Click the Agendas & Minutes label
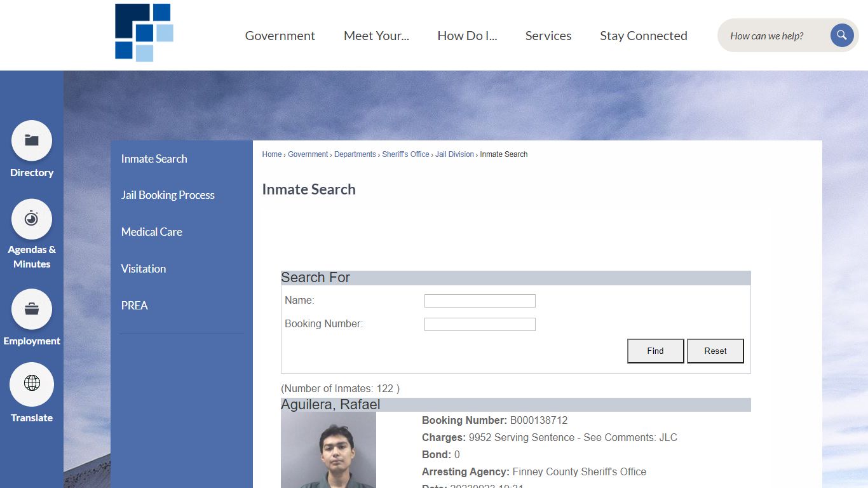The height and width of the screenshot is (488, 868). pyautogui.click(x=32, y=257)
